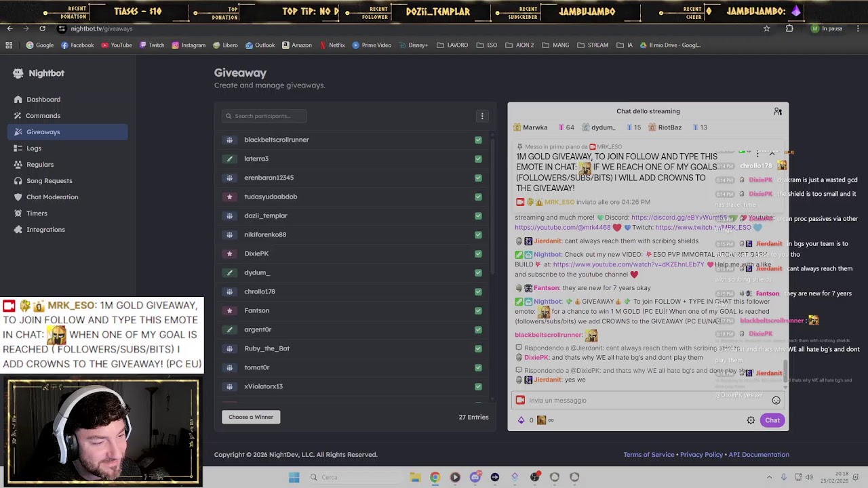This screenshot has width=868, height=488.
Task: Toggle the checkmark for laterra3
Action: (x=478, y=159)
